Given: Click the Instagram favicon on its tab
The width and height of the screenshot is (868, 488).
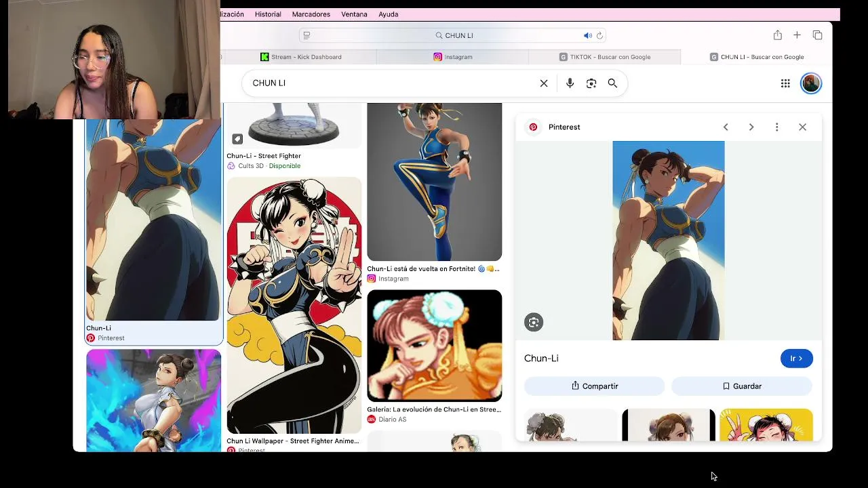Looking at the screenshot, I should click(438, 57).
